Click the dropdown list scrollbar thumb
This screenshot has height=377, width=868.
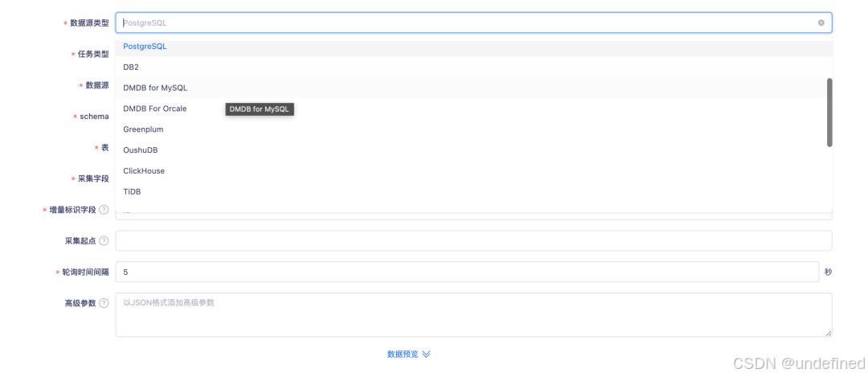point(829,113)
